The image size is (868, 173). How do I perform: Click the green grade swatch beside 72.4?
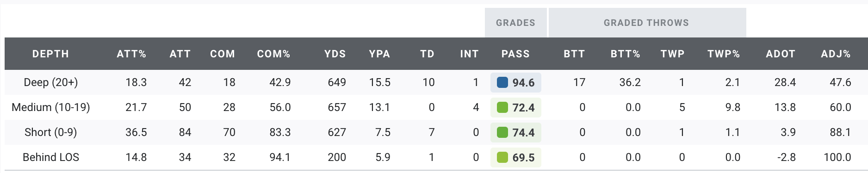502,107
